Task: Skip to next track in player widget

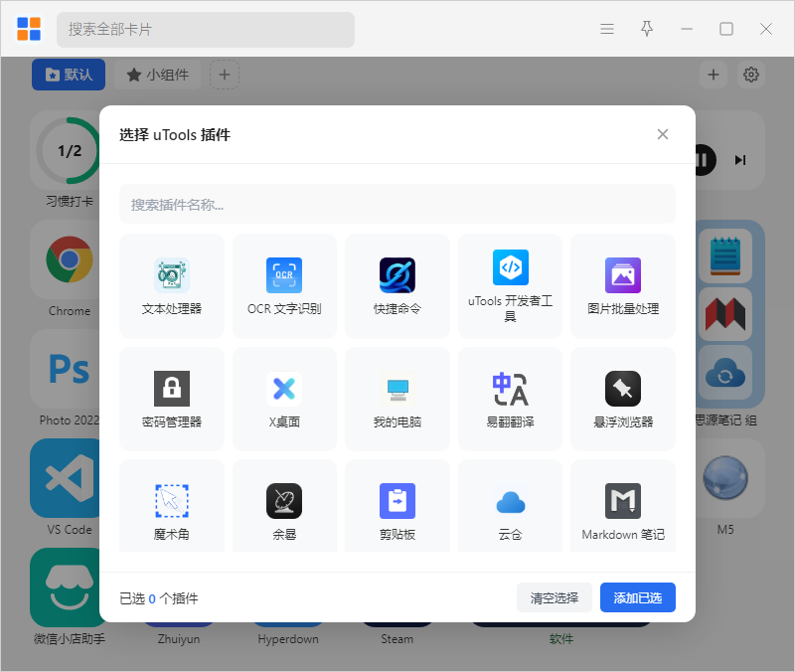Action: 739,160
